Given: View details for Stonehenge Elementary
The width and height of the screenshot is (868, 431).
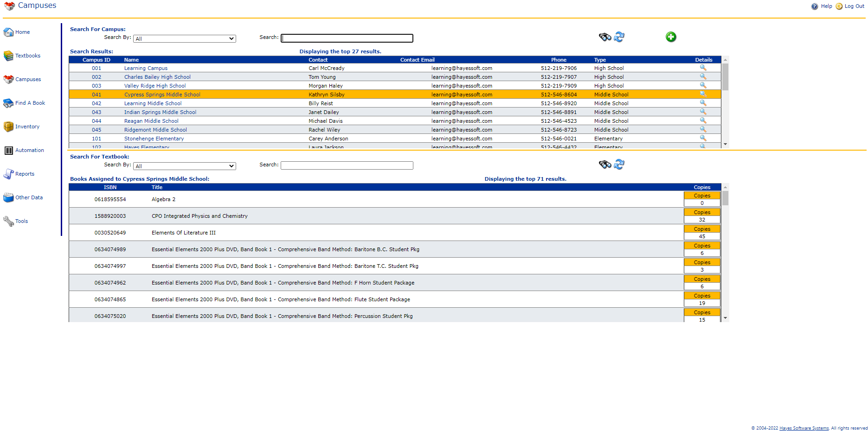Looking at the screenshot, I should click(703, 138).
